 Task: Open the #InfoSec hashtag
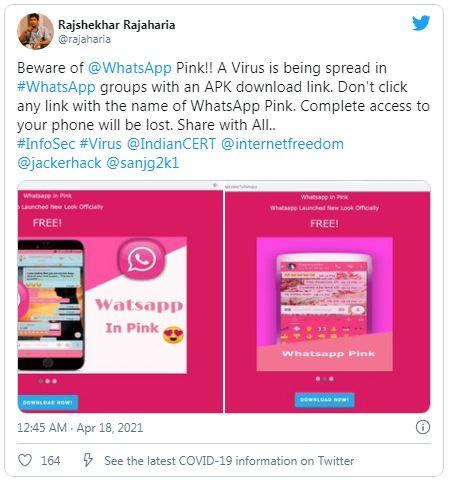(46, 144)
